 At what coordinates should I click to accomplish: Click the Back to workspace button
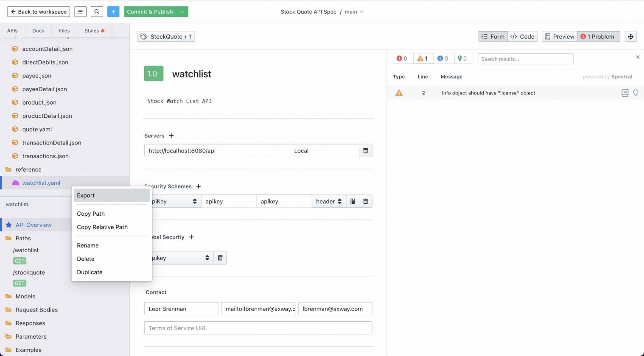tap(39, 11)
